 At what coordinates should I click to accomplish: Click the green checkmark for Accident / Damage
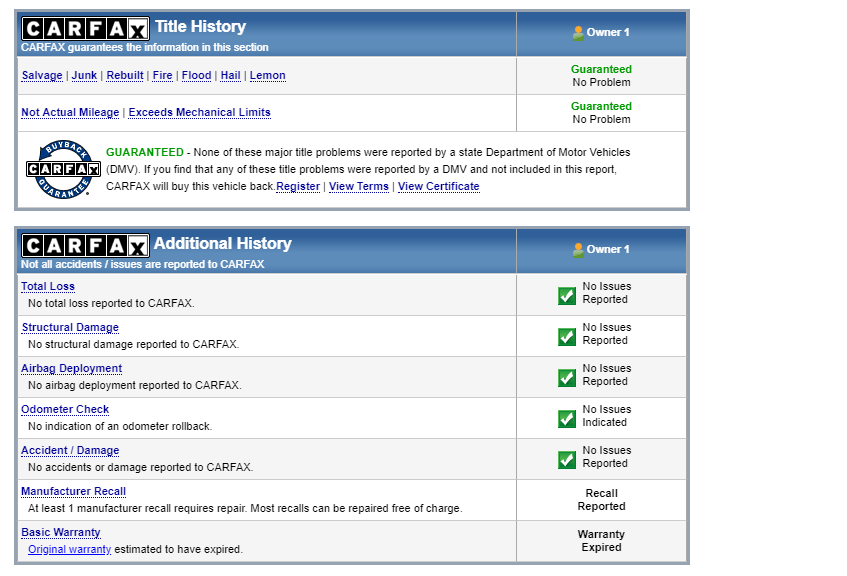567,460
